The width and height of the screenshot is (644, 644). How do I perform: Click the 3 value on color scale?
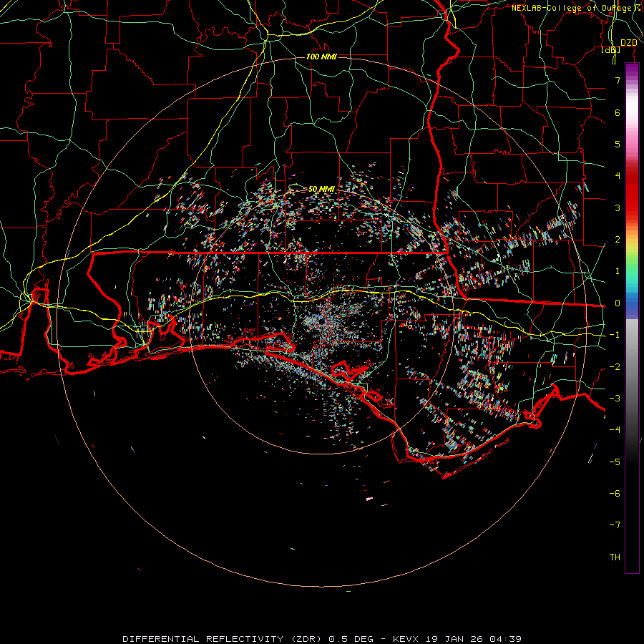618,208
